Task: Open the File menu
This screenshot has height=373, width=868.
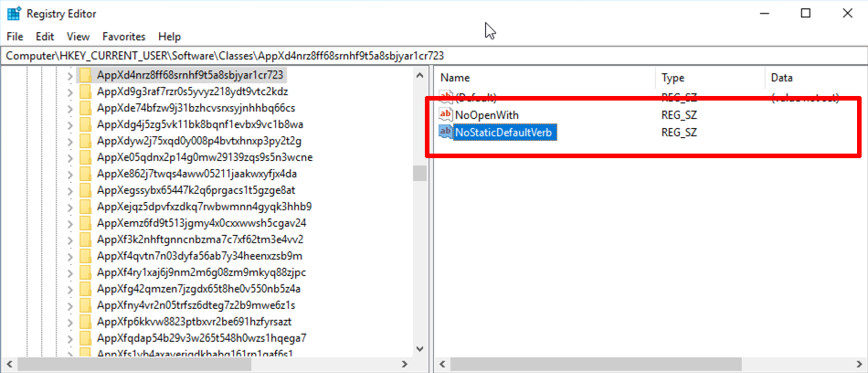Action: [15, 37]
